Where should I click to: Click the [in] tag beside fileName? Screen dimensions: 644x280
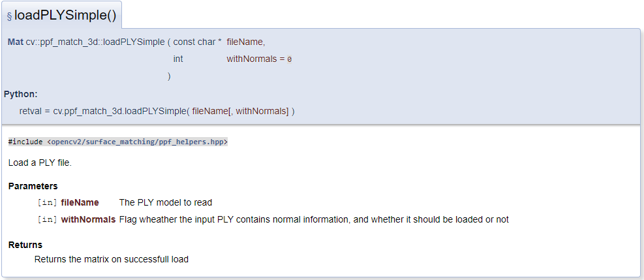tap(47, 202)
